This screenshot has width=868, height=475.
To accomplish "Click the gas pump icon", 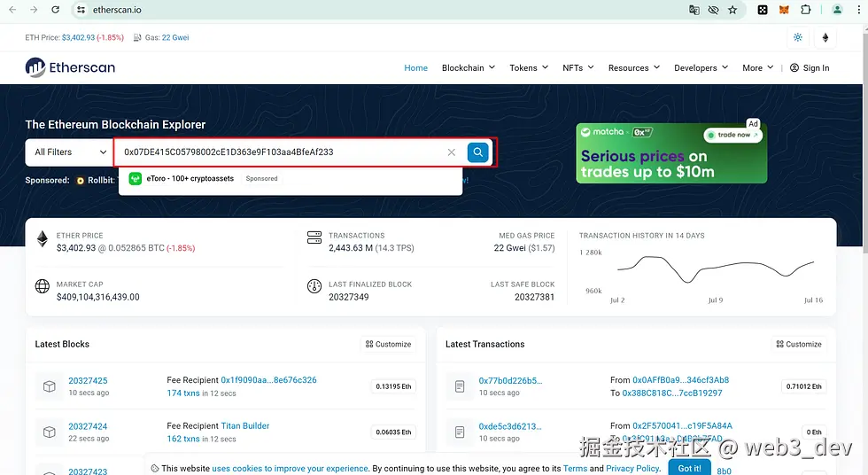I will tap(136, 37).
